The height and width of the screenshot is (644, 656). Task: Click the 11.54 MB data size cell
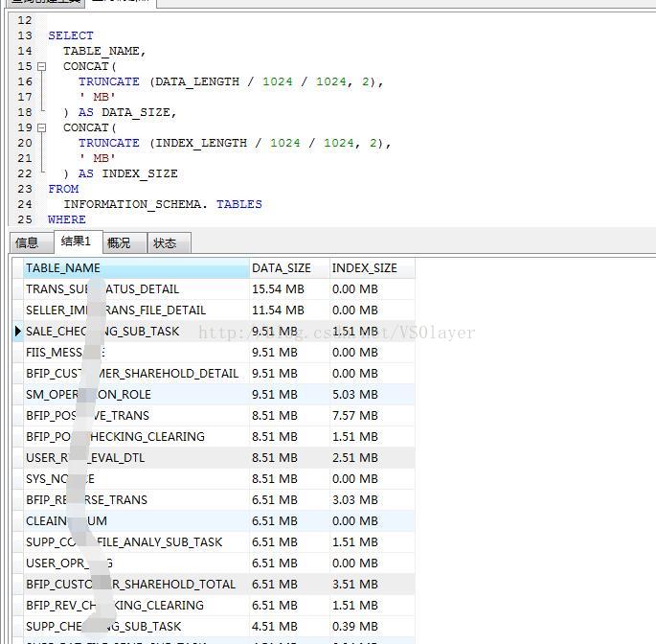tap(289, 310)
